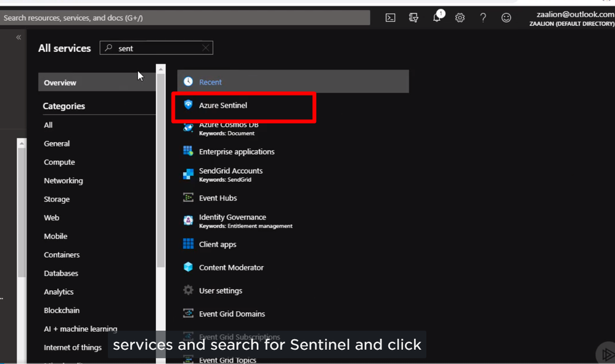
Task: Open the notifications bell
Action: click(x=437, y=17)
